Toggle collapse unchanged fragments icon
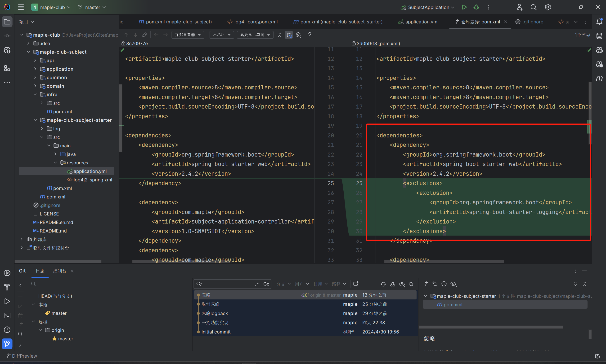The height and width of the screenshot is (364, 606). pyautogui.click(x=279, y=35)
